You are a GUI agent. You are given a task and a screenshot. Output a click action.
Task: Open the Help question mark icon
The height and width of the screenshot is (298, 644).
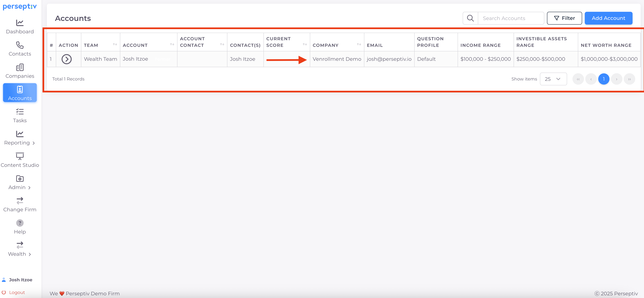coord(20,223)
